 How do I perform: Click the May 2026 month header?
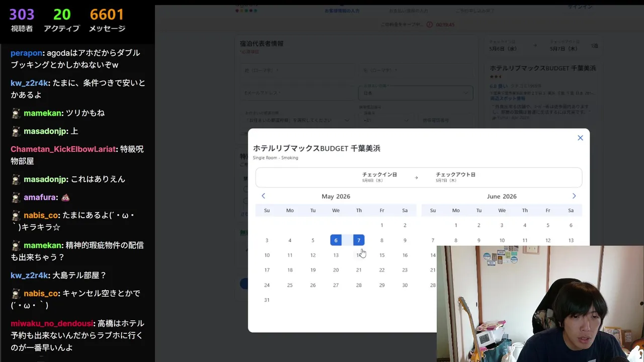point(336,196)
